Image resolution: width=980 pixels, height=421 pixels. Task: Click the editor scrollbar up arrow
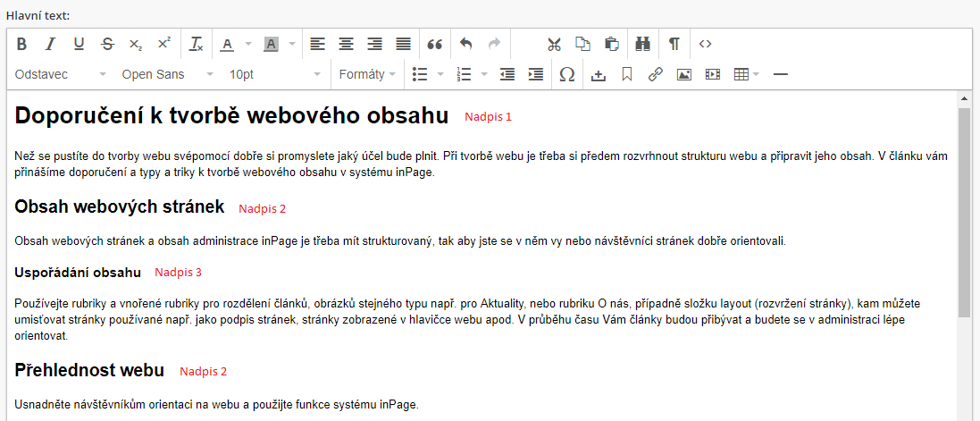coord(963,98)
